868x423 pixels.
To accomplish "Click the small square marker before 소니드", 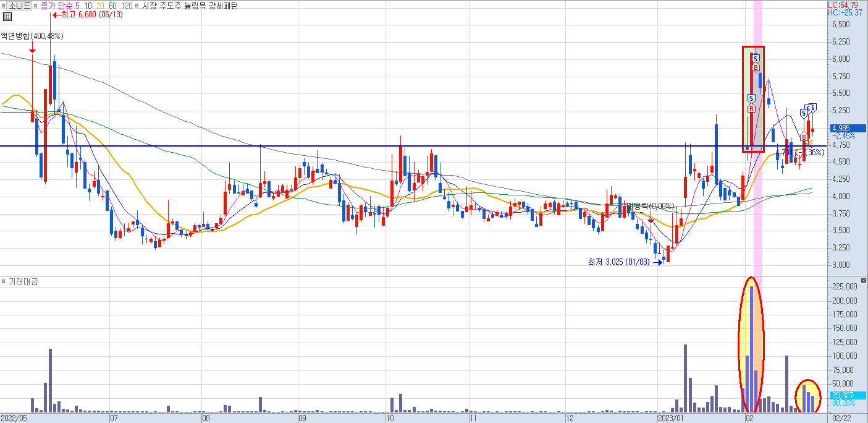I will point(3,6).
